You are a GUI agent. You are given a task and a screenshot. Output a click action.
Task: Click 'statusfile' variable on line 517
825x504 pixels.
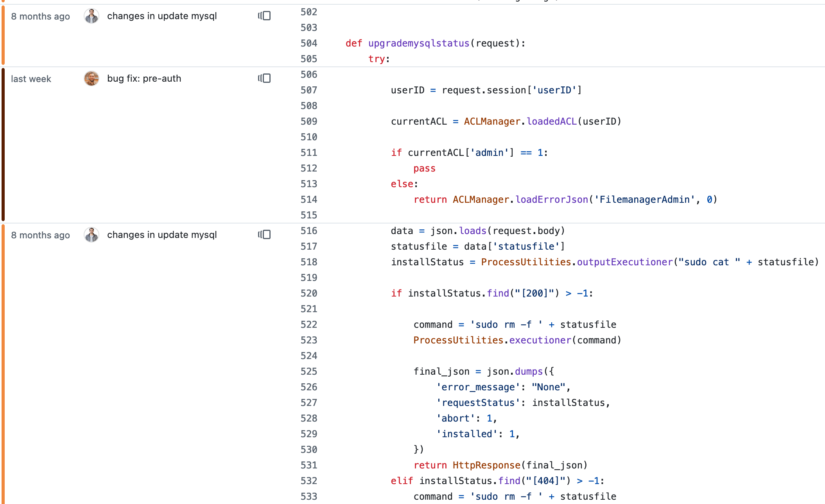(x=419, y=247)
